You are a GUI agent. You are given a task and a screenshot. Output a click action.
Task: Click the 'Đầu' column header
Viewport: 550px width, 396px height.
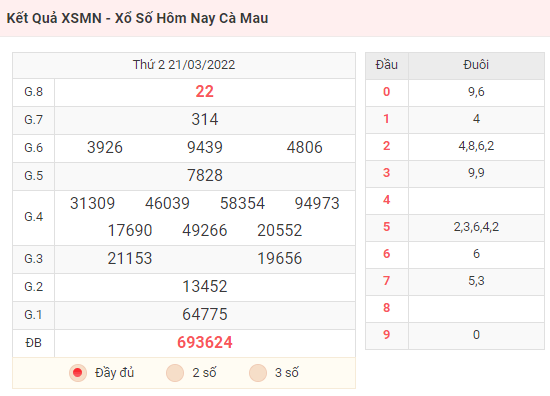(387, 65)
